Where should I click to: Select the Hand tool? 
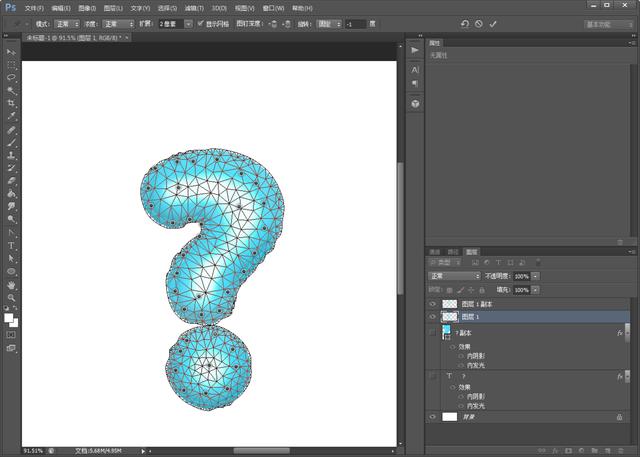(x=11, y=285)
